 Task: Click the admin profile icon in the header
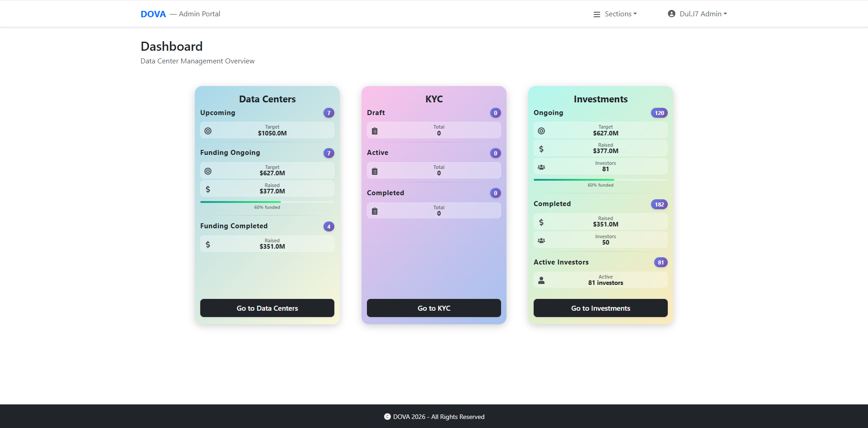[x=671, y=14]
